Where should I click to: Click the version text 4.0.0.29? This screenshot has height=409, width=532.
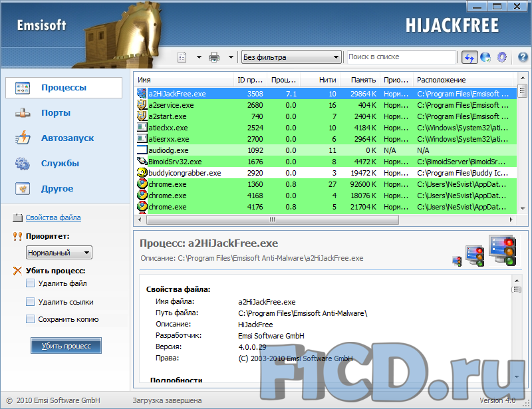tap(252, 347)
